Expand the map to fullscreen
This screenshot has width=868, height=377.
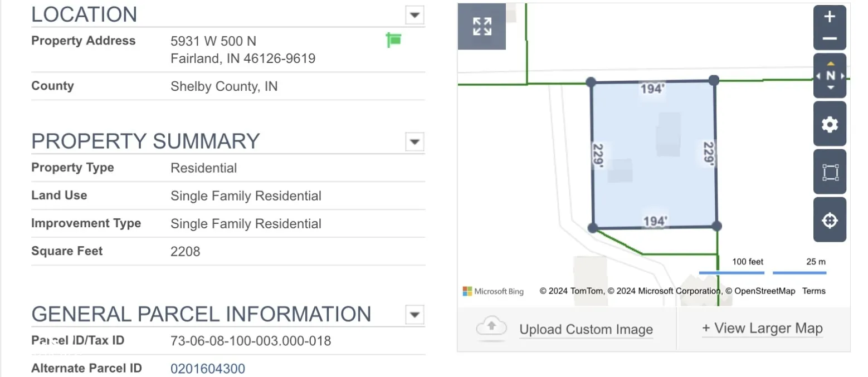tap(482, 26)
